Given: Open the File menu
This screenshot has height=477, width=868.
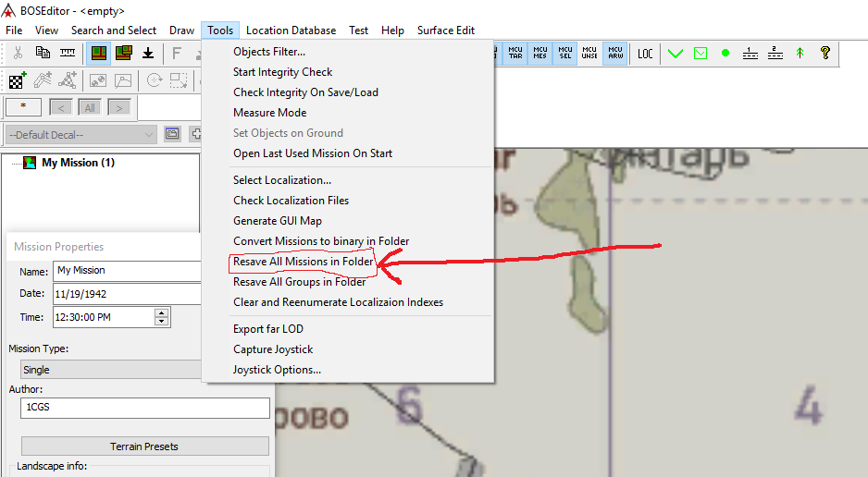Looking at the screenshot, I should pos(14,31).
